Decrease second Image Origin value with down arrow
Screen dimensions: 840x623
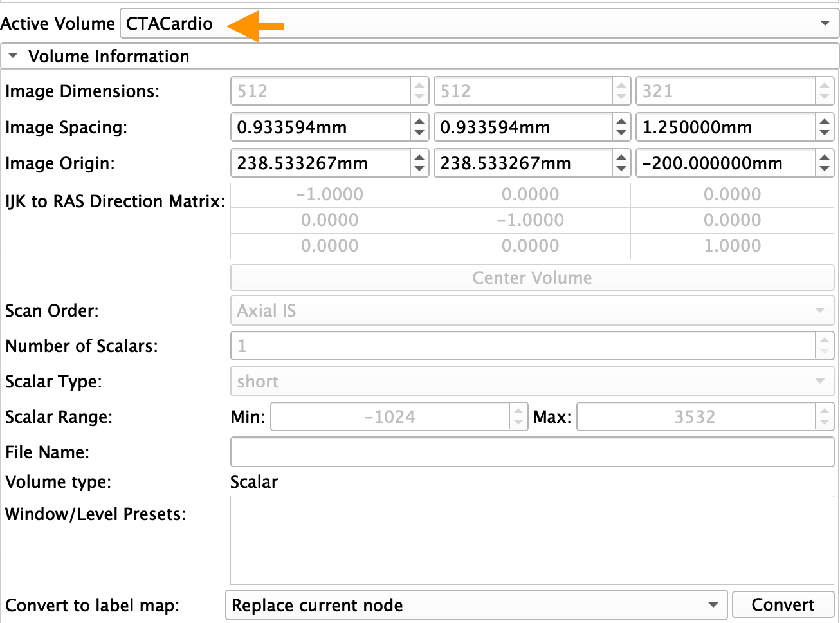coord(621,170)
